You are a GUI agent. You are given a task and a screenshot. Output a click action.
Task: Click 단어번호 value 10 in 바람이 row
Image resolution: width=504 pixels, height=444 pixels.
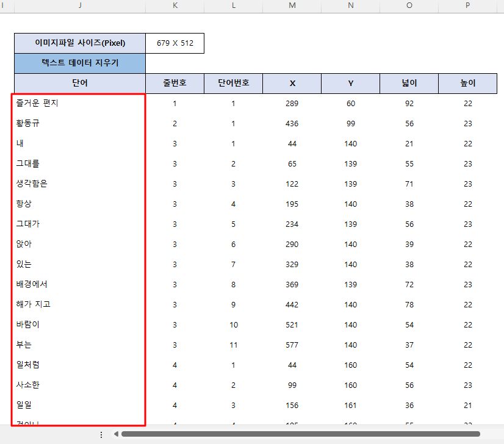(233, 325)
